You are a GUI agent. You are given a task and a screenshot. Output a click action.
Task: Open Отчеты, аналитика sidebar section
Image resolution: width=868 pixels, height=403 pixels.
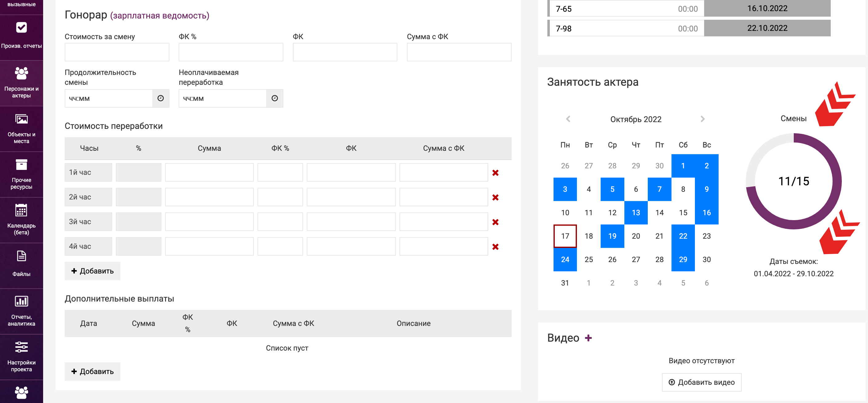click(21, 311)
